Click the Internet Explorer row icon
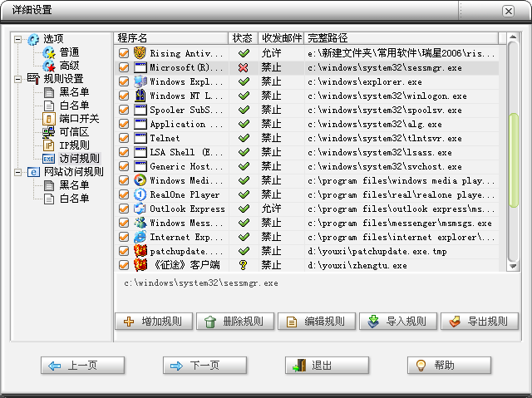 click(140, 237)
